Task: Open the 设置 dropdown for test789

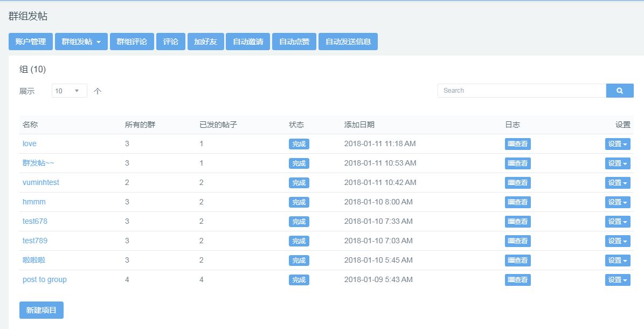Action: click(618, 241)
